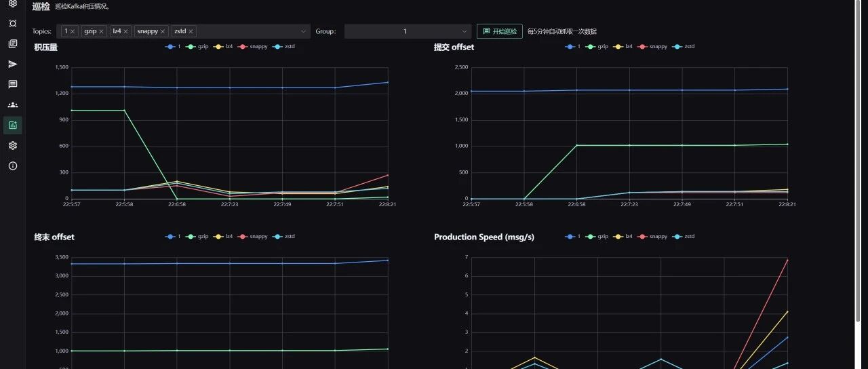Viewport: 868px width, 369px height.
Task: Toggle gzip series in 提交 offset legend
Action: (x=597, y=47)
